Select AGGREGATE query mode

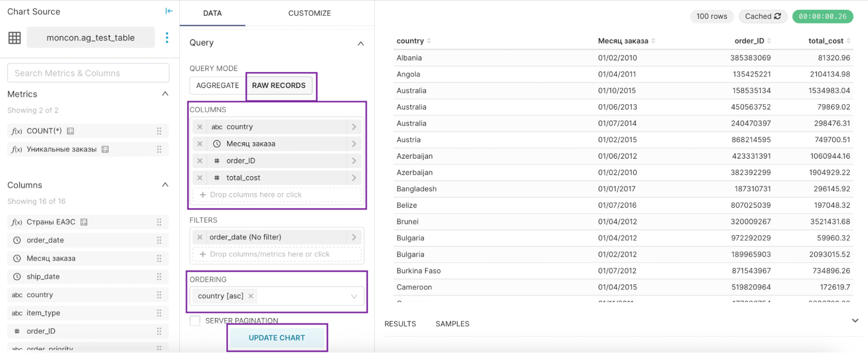click(x=218, y=85)
